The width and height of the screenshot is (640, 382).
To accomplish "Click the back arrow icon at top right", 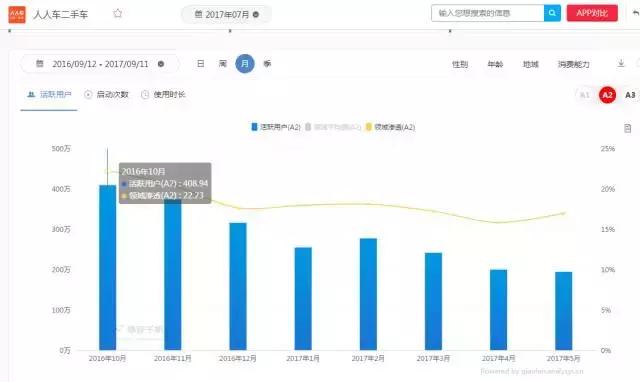I will tap(636, 13).
